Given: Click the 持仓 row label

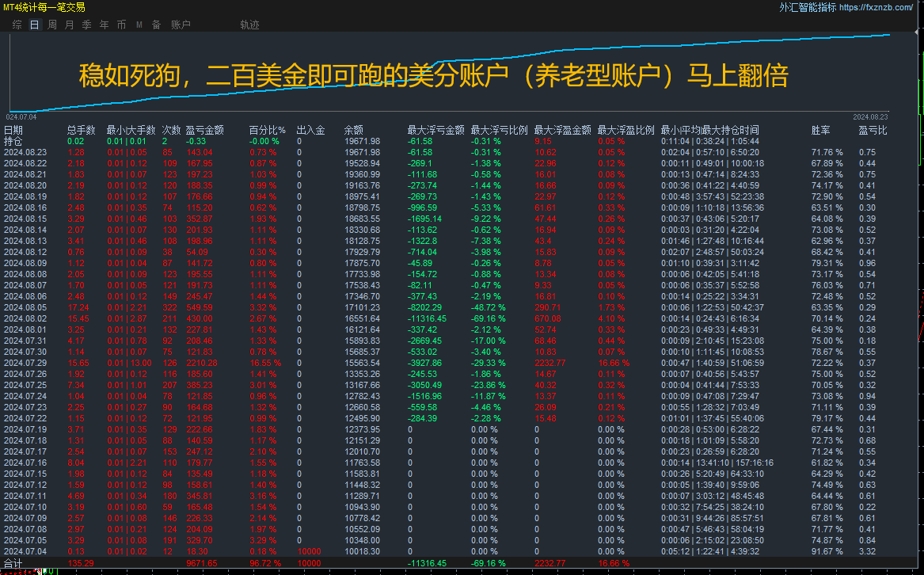Looking at the screenshot, I should click(x=13, y=142).
